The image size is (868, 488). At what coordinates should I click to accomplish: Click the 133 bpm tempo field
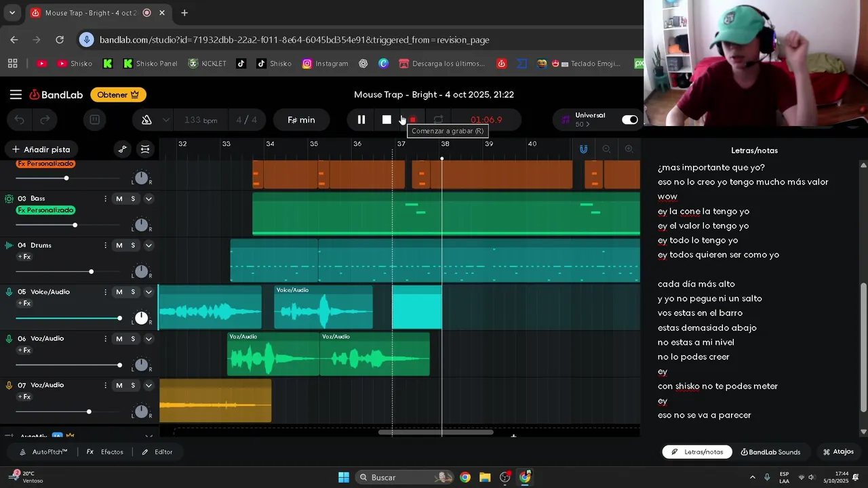point(201,120)
